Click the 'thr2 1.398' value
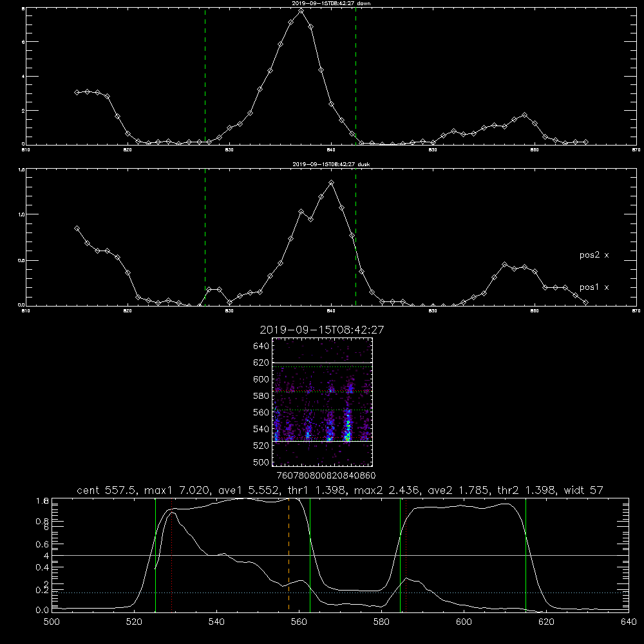This screenshot has height=644, width=644. [x=527, y=490]
